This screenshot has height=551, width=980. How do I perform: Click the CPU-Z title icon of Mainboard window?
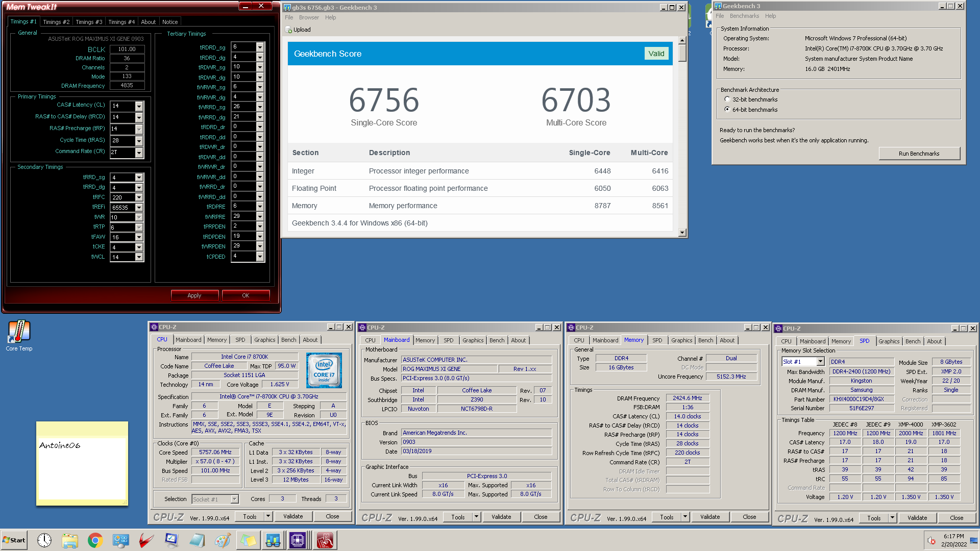(x=362, y=328)
